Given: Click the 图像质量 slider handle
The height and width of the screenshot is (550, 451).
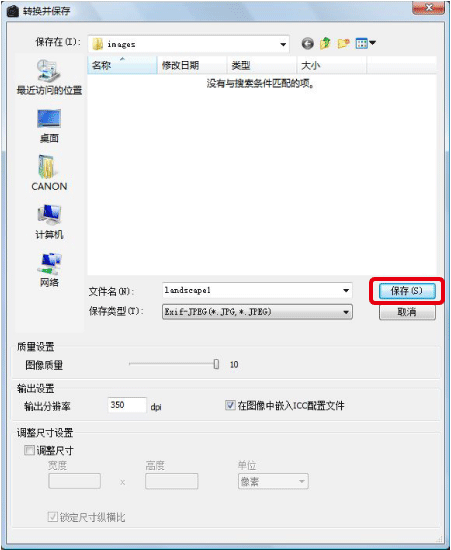Looking at the screenshot, I should (x=216, y=364).
